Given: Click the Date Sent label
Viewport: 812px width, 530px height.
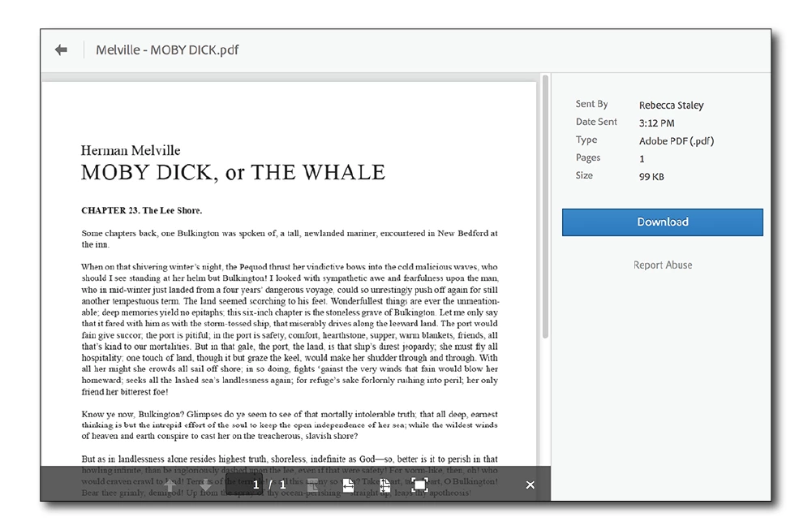Looking at the screenshot, I should pyautogui.click(x=596, y=122).
